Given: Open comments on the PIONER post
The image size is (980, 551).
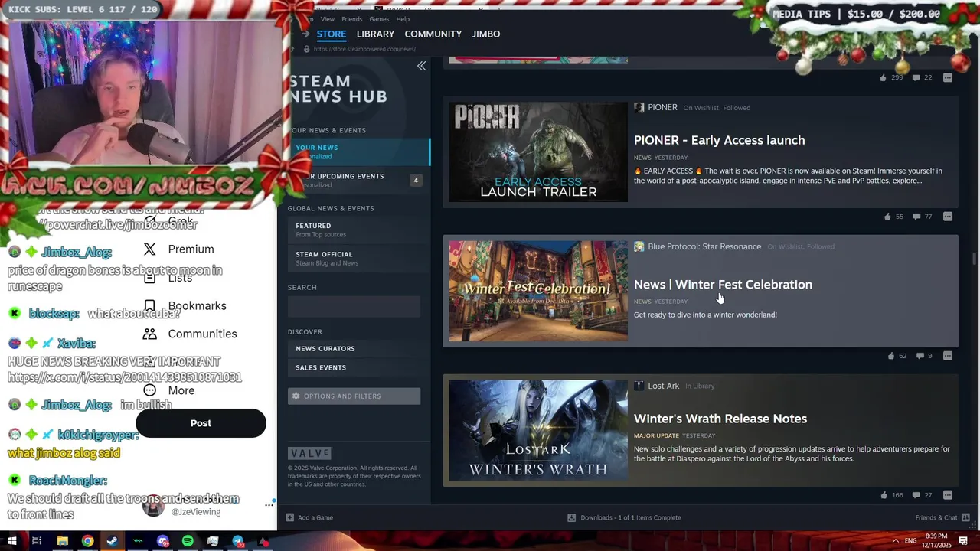Looking at the screenshot, I should tap(916, 217).
